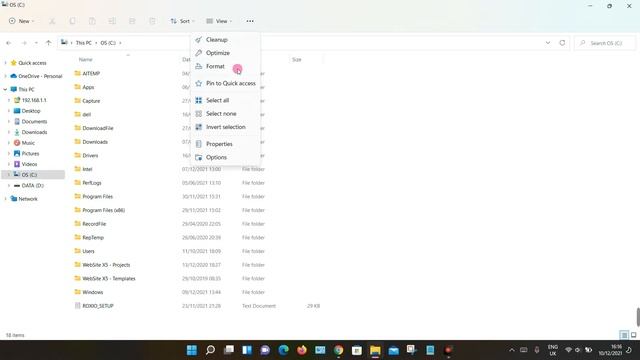Go up one folder level
Screen dimensions: 640x360
[48, 43]
